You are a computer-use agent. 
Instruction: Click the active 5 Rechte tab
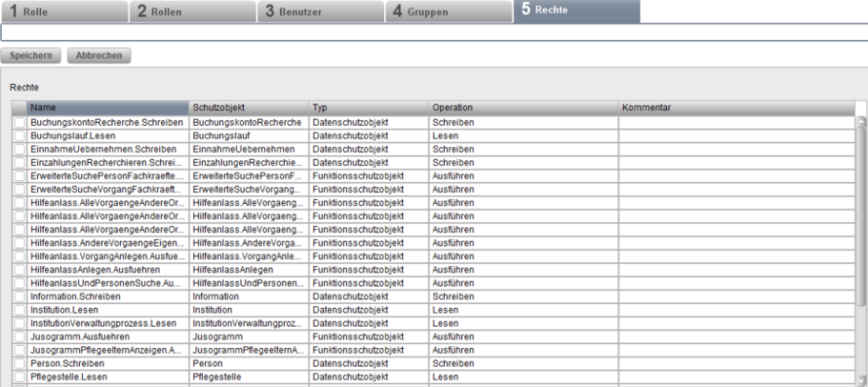576,11
